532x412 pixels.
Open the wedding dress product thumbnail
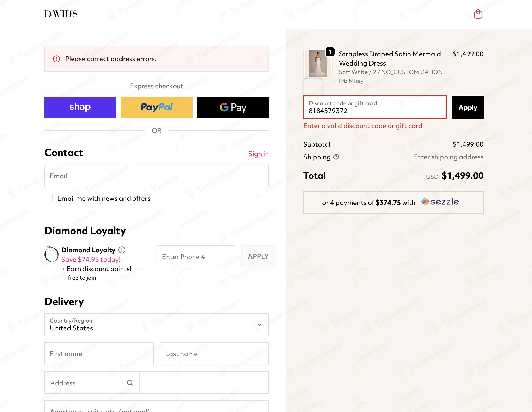318,64
